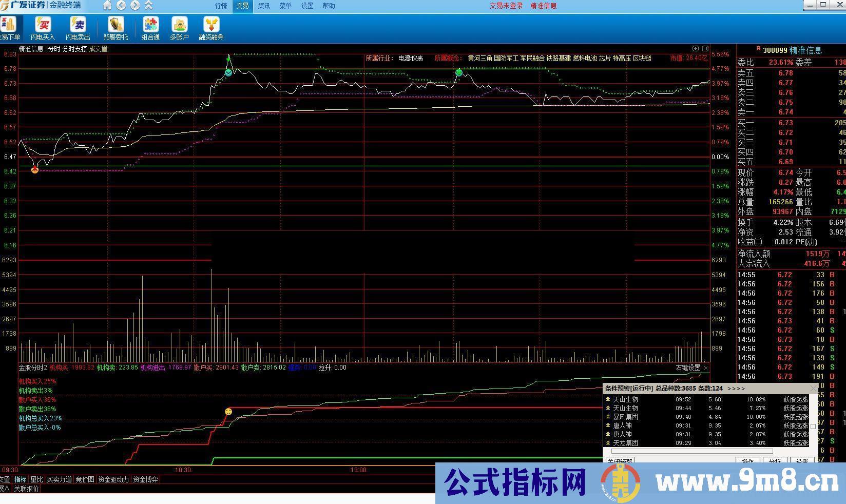846x504 pixels.
Task: Click the home icon in the title bar
Action: (107, 6)
